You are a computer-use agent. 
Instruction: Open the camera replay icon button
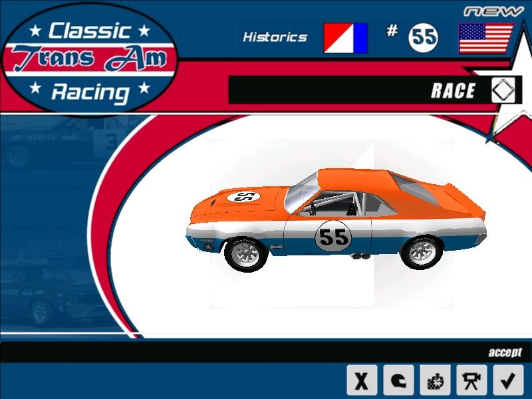[471, 380]
